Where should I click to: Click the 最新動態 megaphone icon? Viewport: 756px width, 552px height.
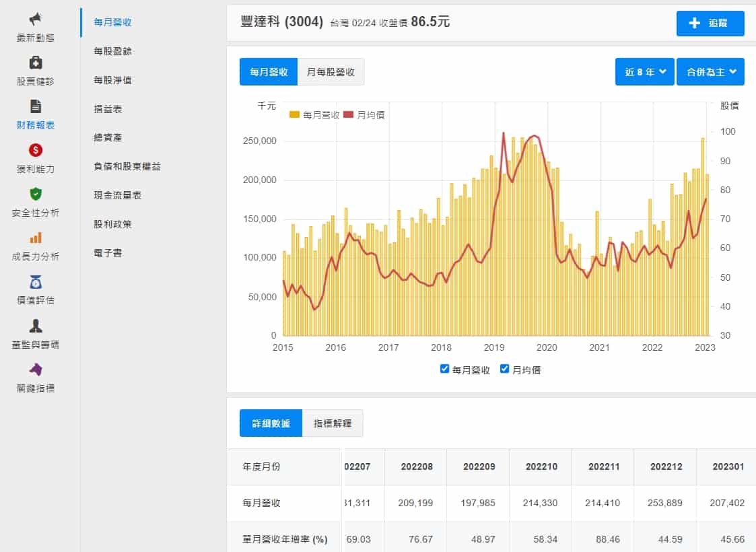click(36, 19)
